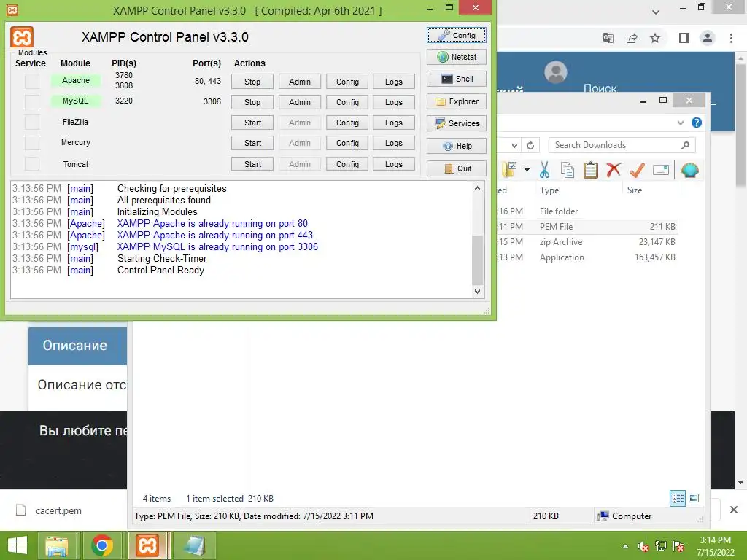Image resolution: width=747 pixels, height=560 pixels.
Task: Open dropdown arrow beside folder icon
Action: coord(527,169)
